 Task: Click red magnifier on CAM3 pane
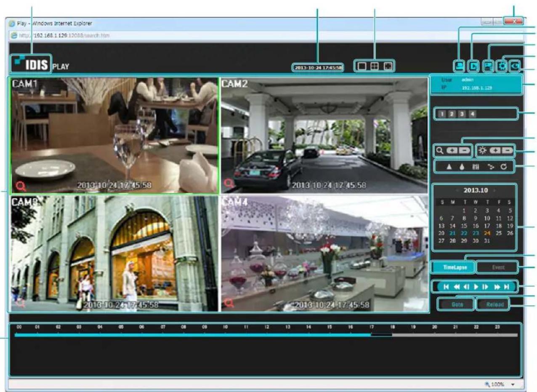pos(20,304)
